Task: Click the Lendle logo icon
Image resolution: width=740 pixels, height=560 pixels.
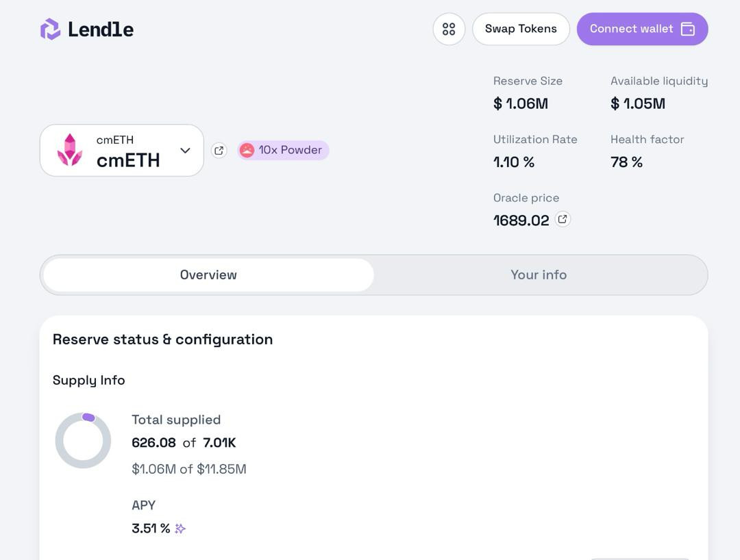Action: pos(50,29)
